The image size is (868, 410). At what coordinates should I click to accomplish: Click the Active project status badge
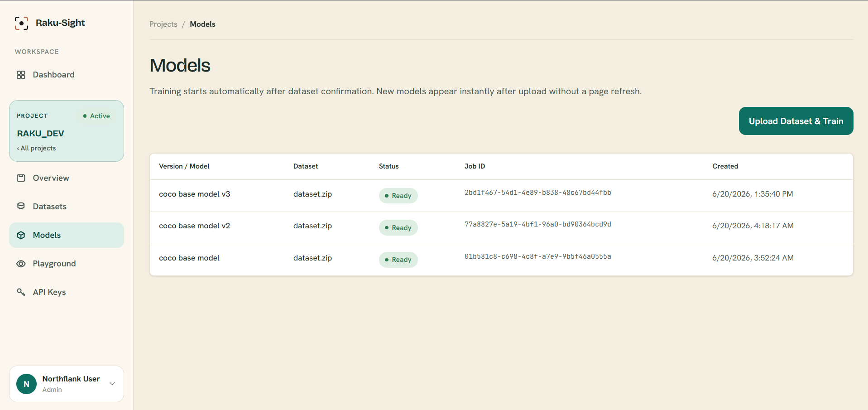tap(96, 116)
